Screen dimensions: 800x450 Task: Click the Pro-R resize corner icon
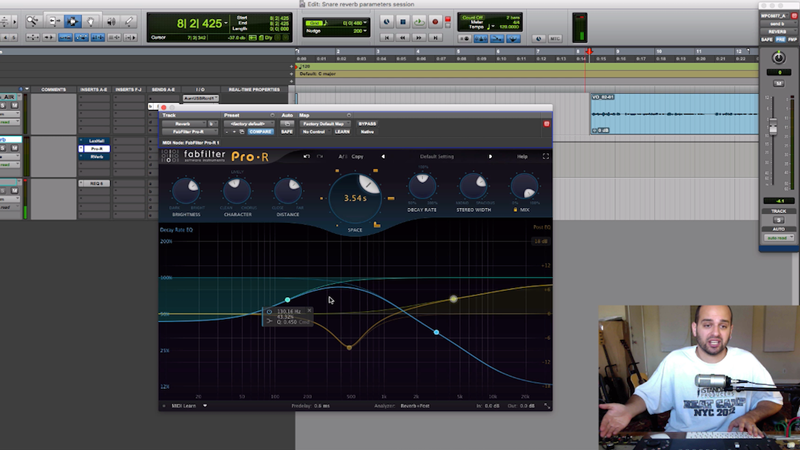[547, 406]
